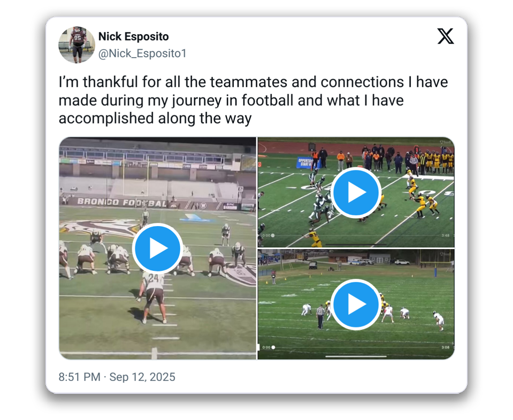This screenshot has height=420, width=513.
Task: Play the bottom-right video with white jerseys
Action: 356,304
